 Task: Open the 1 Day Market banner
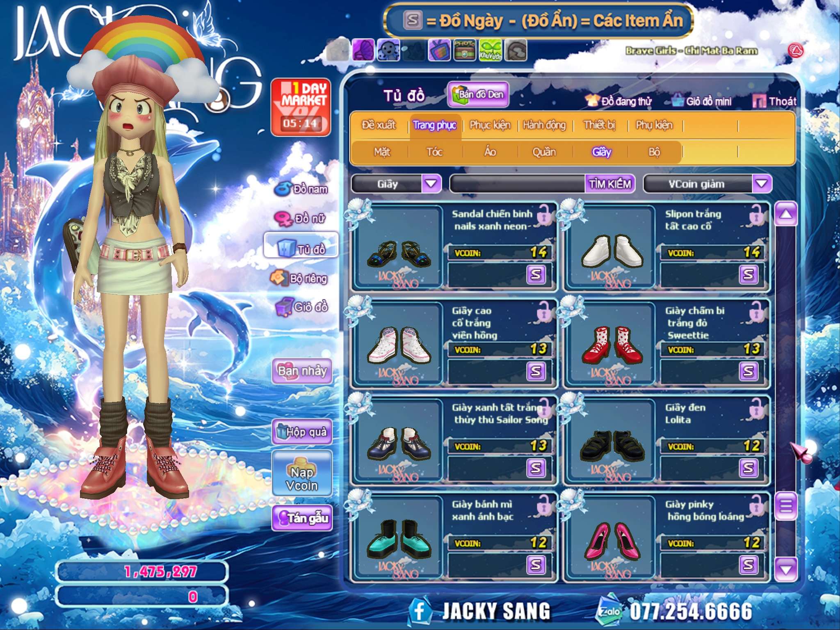(x=301, y=107)
